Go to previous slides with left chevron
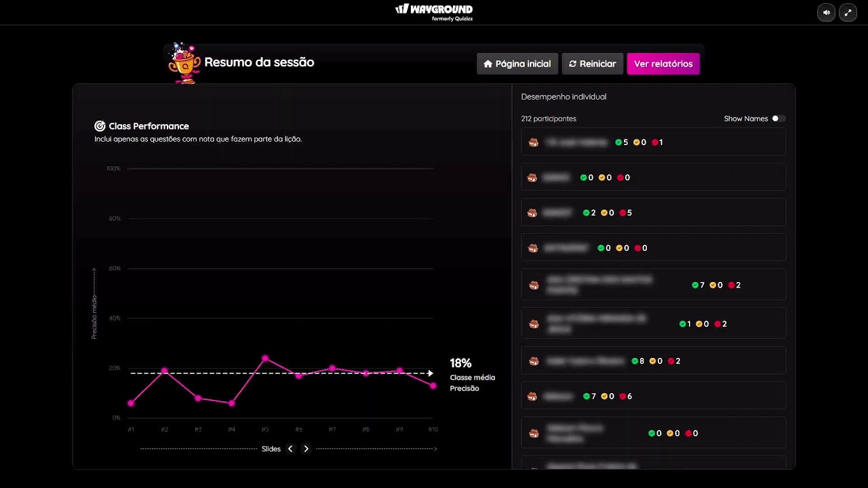This screenshot has height=488, width=868. [x=290, y=449]
